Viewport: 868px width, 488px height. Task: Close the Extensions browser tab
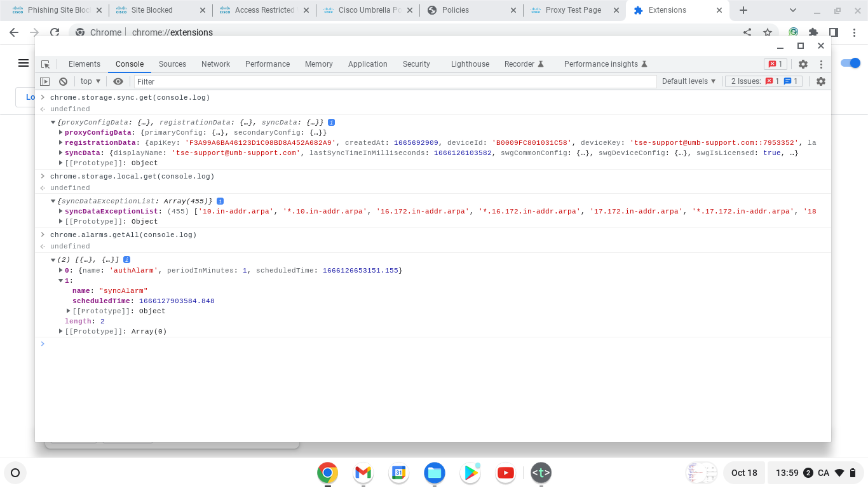[x=719, y=10]
